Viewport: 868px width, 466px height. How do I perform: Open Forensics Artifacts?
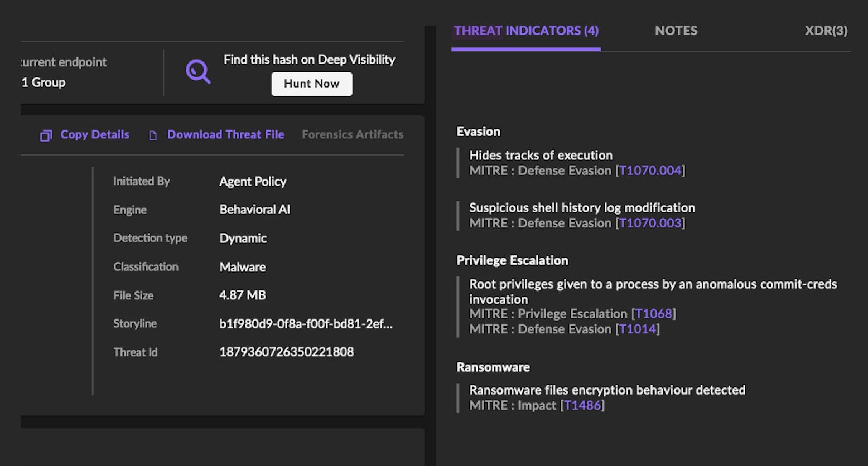pos(352,134)
